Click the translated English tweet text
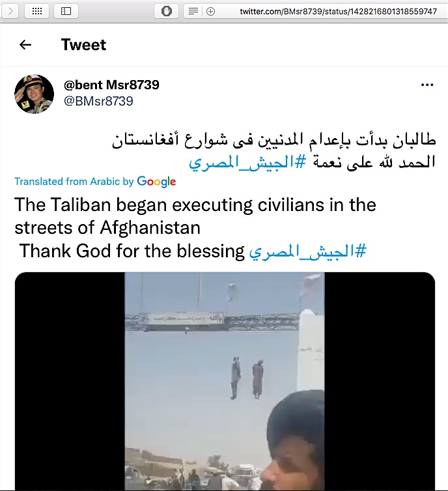Viewport: 448px width, 491px height. pos(195,228)
